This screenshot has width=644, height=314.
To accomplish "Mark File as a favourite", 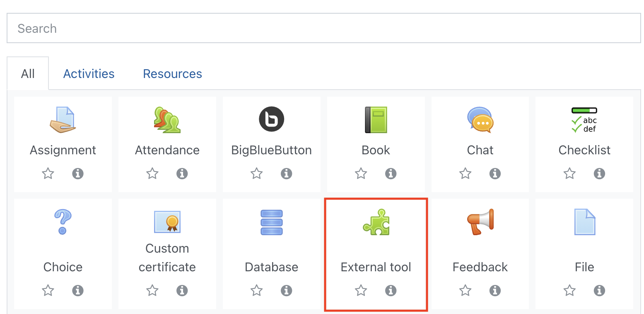I will [569, 291].
